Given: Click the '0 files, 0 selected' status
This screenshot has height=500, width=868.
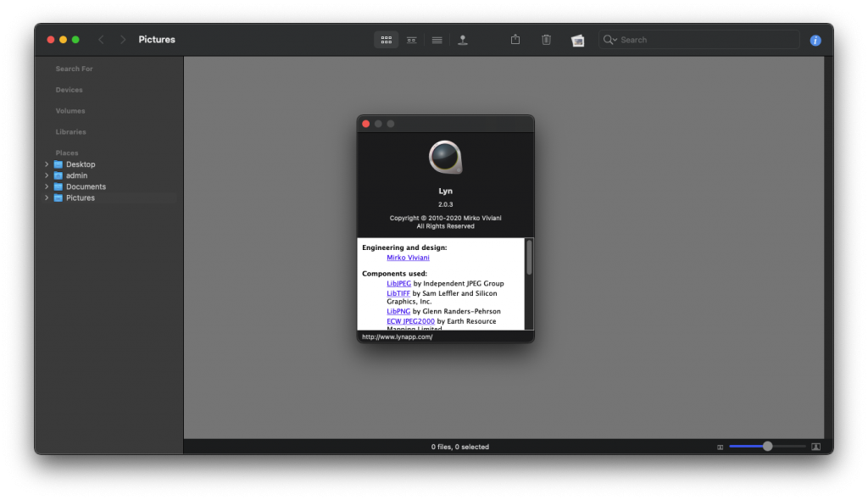Looking at the screenshot, I should click(460, 447).
